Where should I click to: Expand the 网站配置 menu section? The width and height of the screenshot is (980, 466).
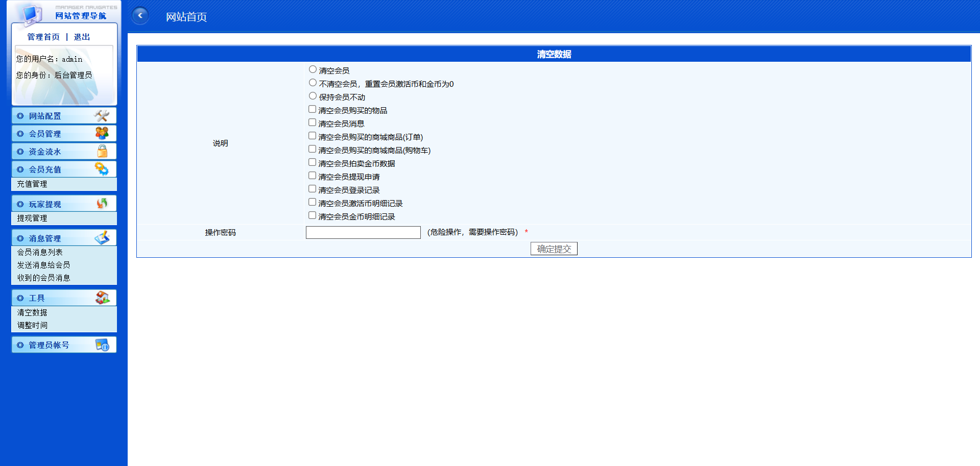(64, 116)
